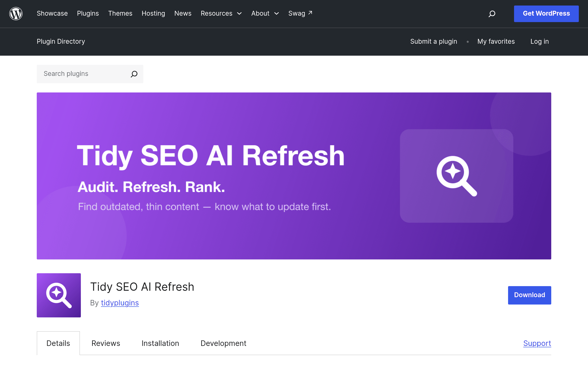Open the Plugins navigation item
This screenshot has width=588, height=368.
88,13
